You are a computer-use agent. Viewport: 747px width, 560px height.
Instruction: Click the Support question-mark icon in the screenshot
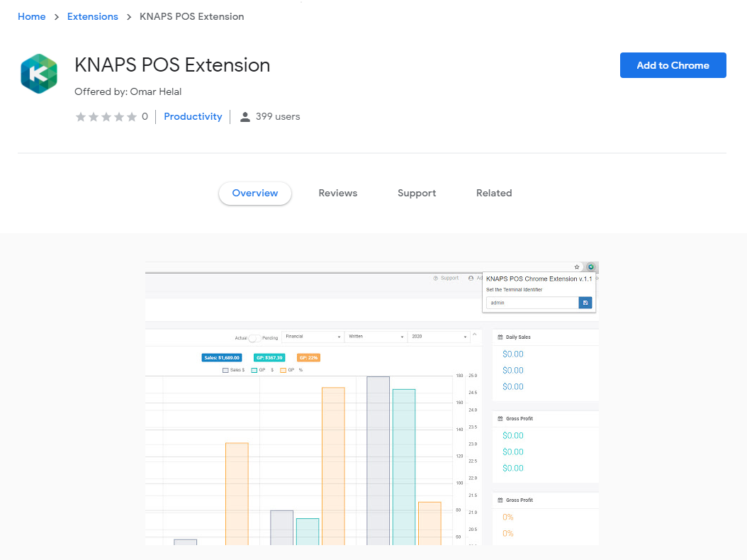436,278
